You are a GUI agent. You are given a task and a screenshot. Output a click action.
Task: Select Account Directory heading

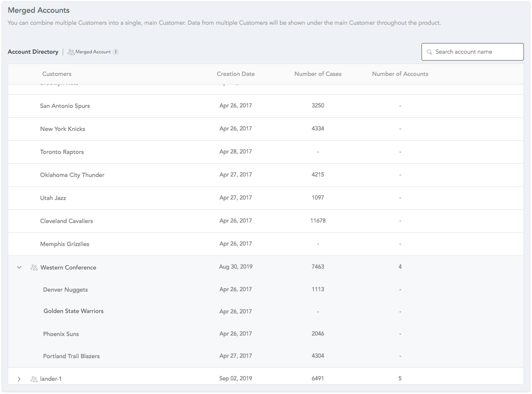pyautogui.click(x=33, y=52)
